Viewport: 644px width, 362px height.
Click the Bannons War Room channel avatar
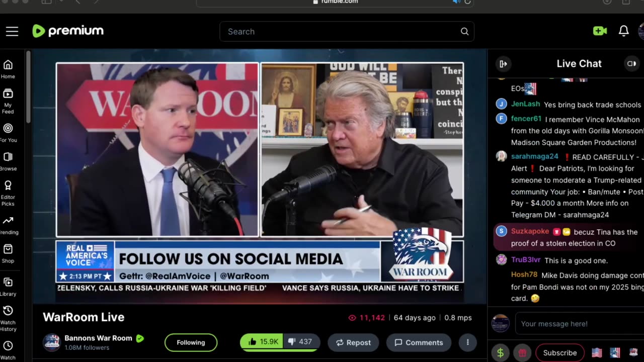[51, 342]
